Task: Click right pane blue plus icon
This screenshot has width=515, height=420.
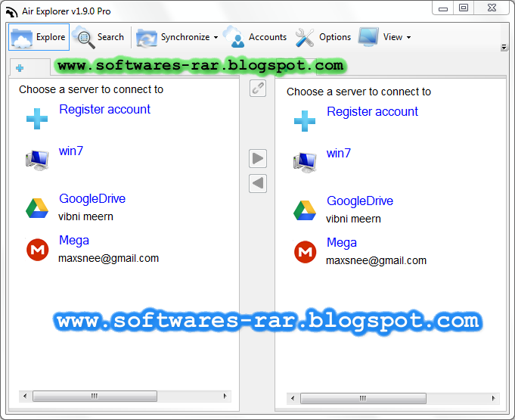Action: pyautogui.click(x=305, y=121)
